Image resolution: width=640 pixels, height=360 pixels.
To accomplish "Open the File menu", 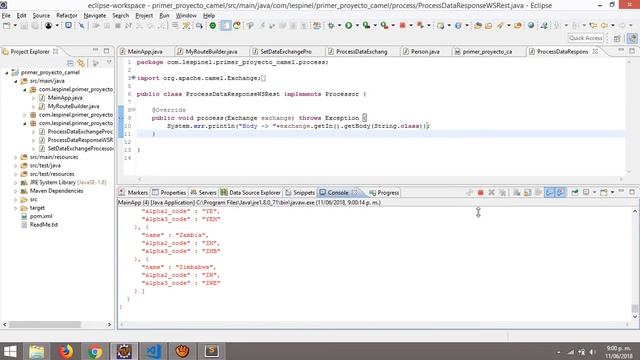I will [6, 16].
